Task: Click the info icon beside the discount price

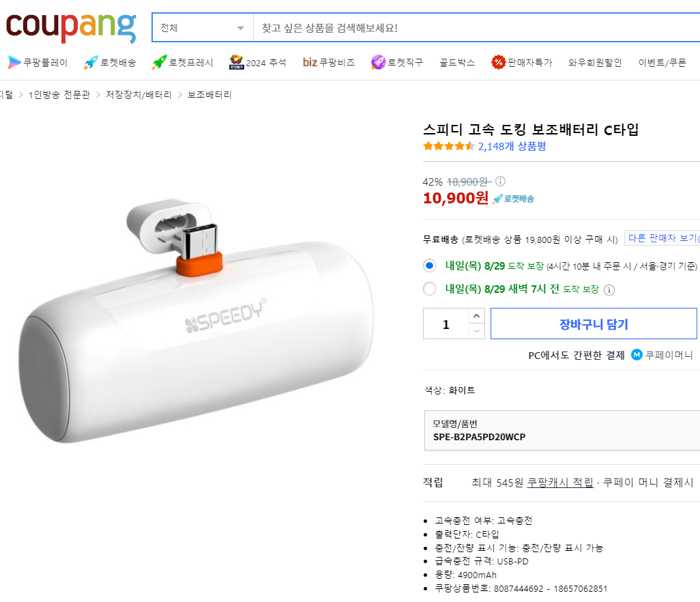Action: (x=500, y=181)
